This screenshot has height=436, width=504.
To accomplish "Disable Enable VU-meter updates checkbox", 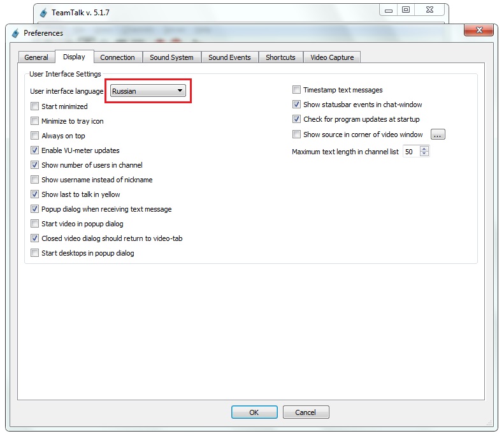I will (35, 150).
